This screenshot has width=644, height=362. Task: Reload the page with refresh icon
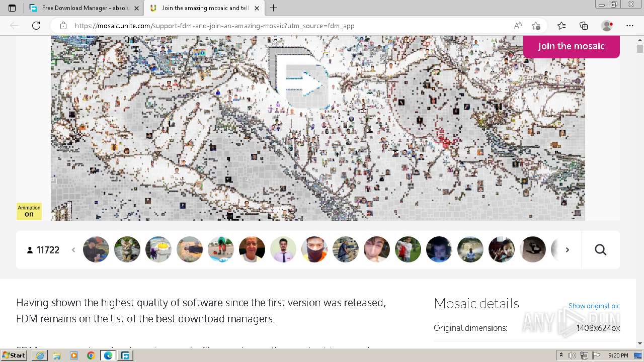coord(36,26)
